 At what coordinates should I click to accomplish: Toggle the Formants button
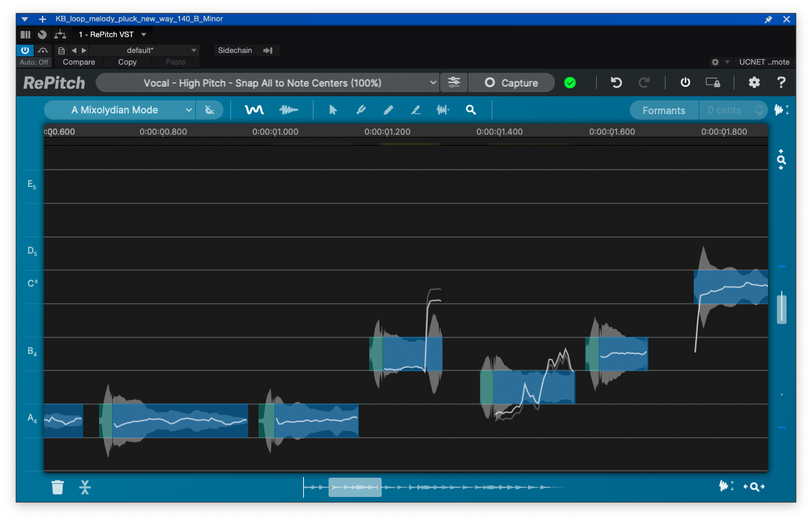[663, 110]
